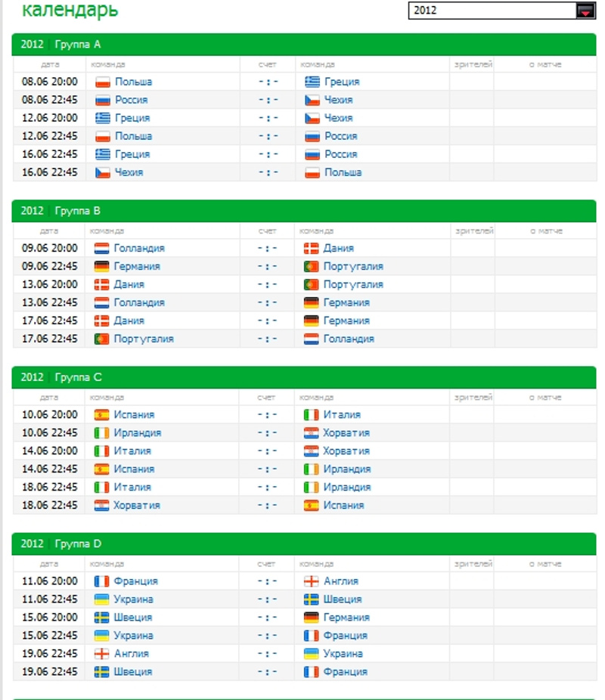
Task: Open the Германия link in the 09.06 22:45 match
Action: [x=137, y=266]
